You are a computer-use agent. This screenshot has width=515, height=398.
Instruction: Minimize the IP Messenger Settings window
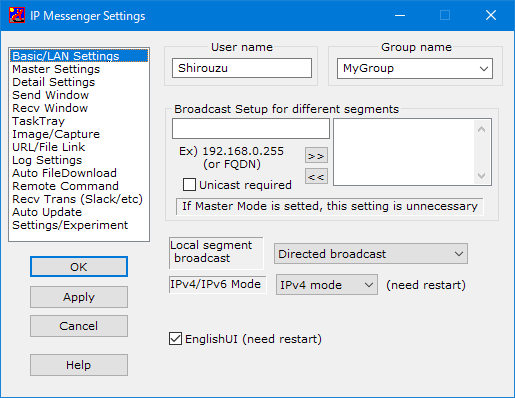click(400, 15)
